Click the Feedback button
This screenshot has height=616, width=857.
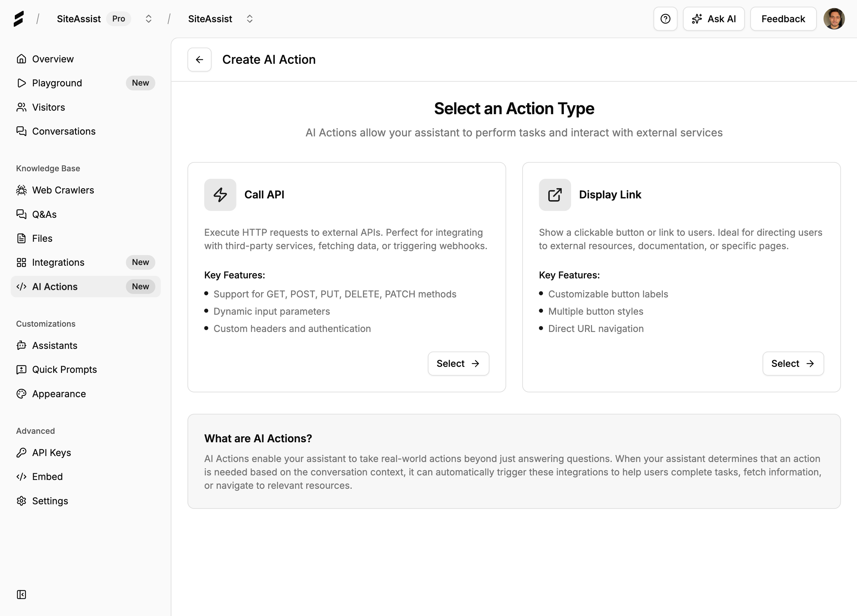[783, 19]
